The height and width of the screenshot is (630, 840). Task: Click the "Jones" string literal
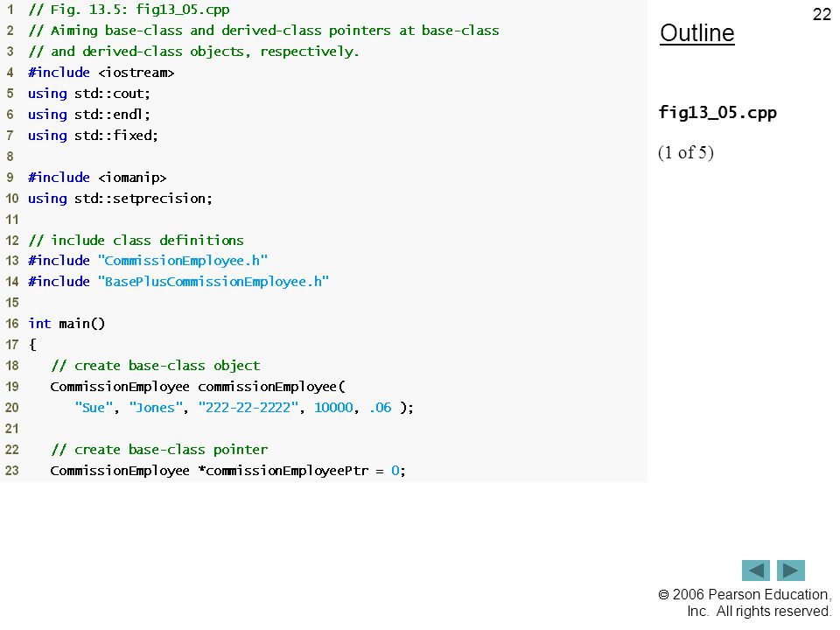156,407
